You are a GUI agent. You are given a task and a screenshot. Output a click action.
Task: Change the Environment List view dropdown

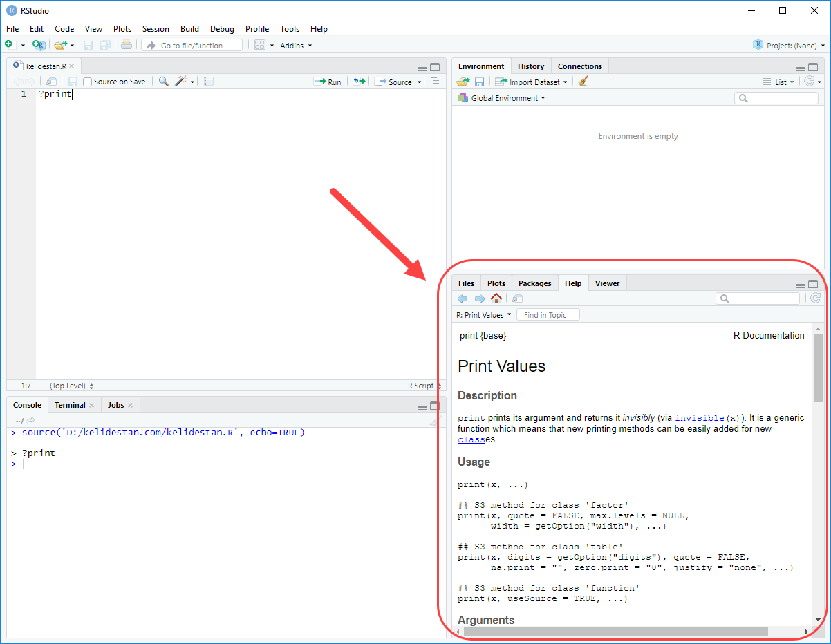[779, 82]
